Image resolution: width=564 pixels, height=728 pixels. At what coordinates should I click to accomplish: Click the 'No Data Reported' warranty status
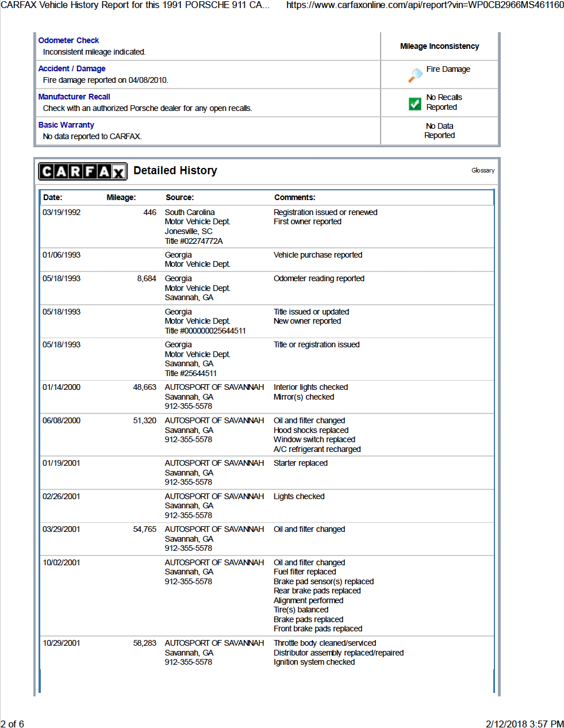440,131
